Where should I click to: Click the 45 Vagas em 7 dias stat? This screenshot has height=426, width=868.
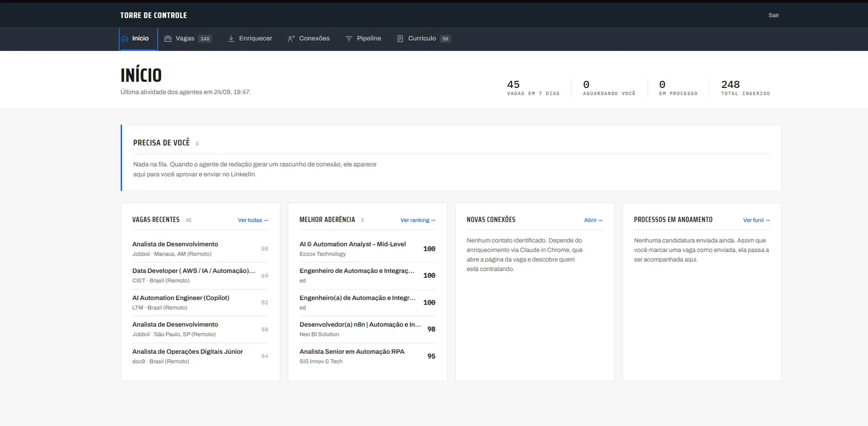click(533, 88)
